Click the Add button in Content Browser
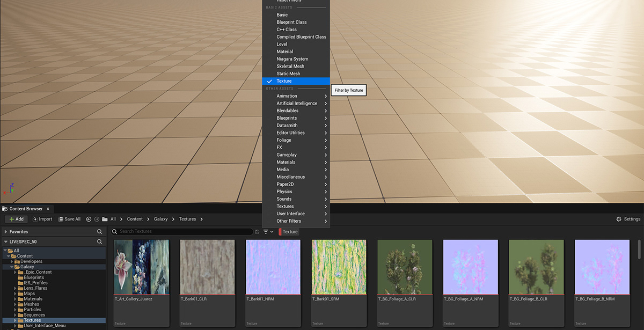644x330 pixels. pos(16,219)
